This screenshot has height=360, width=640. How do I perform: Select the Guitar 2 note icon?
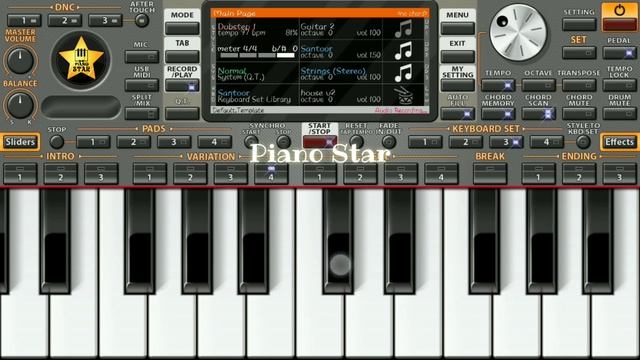click(403, 29)
